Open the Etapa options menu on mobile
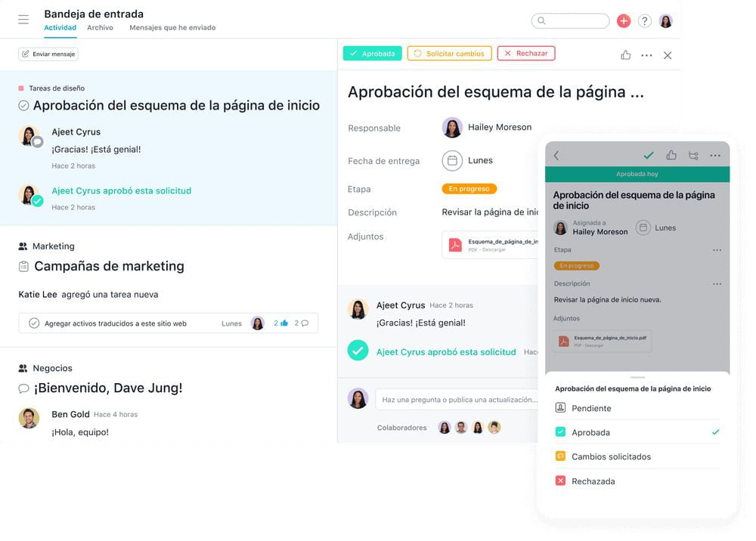Screen dimensions: 756x541 [x=716, y=250]
